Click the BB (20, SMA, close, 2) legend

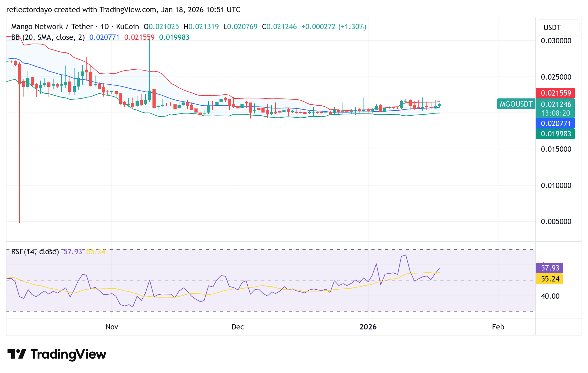point(48,37)
